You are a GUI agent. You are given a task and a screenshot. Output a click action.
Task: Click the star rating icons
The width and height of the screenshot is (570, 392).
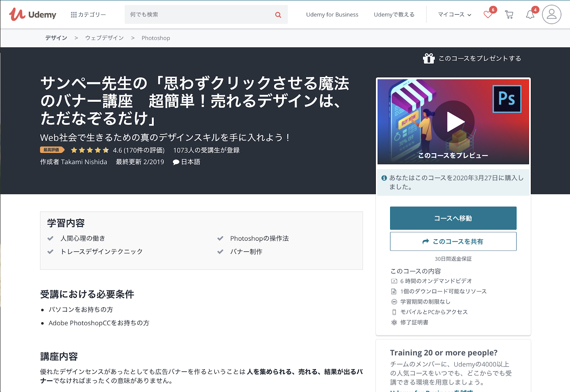[90, 150]
